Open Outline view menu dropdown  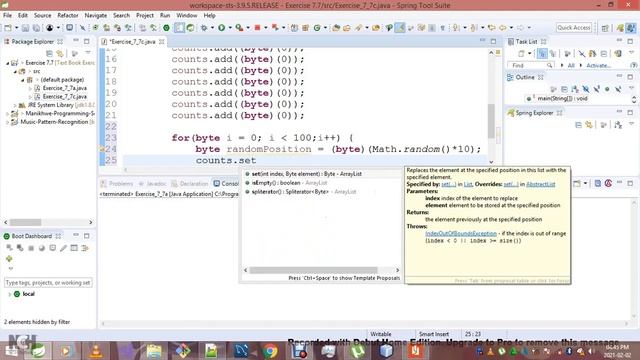[631, 89]
